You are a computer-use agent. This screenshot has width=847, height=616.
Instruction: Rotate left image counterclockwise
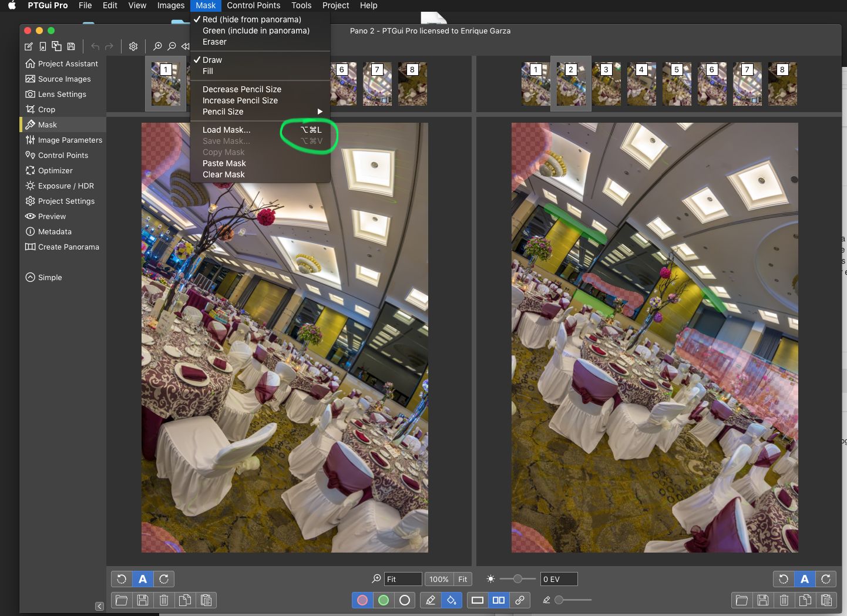pyautogui.click(x=122, y=579)
